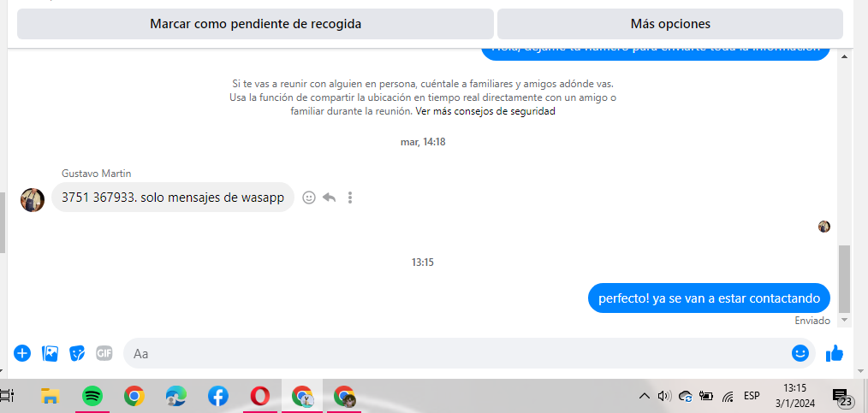Show hidden system tray icons chevron

pos(645,396)
